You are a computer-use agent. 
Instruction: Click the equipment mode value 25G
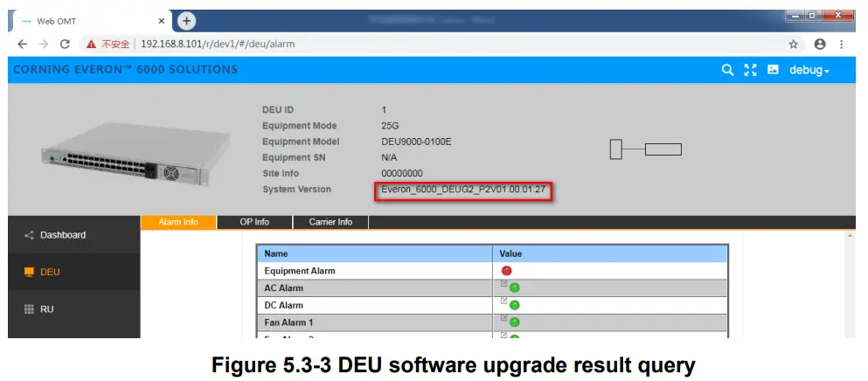390,126
